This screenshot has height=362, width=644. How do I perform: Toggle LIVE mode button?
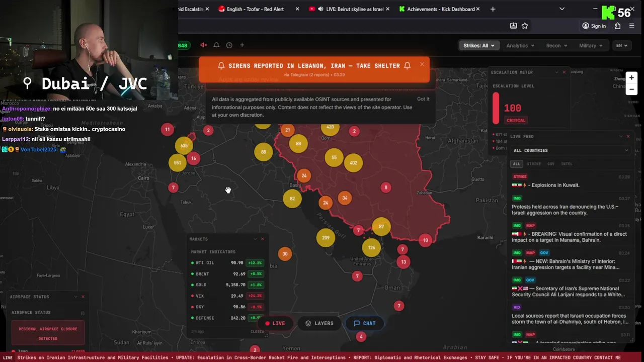click(275, 323)
